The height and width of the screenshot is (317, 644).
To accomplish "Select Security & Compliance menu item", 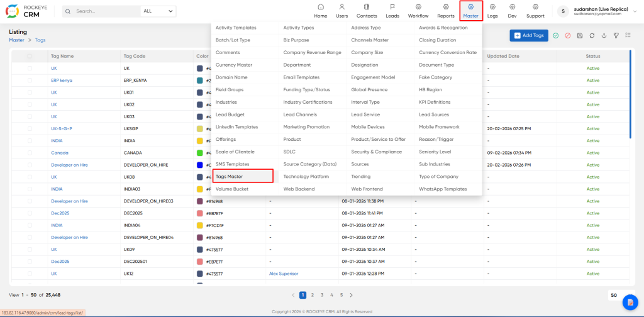I will click(x=376, y=152).
